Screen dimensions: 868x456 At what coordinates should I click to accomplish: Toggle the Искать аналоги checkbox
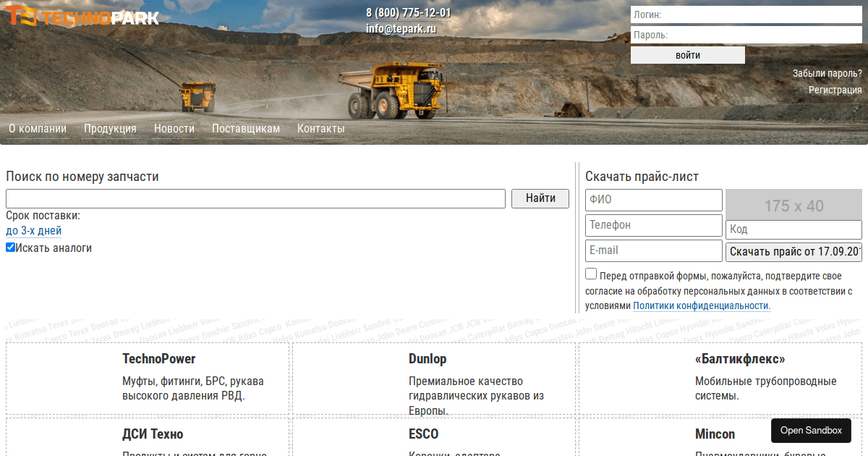[10, 248]
